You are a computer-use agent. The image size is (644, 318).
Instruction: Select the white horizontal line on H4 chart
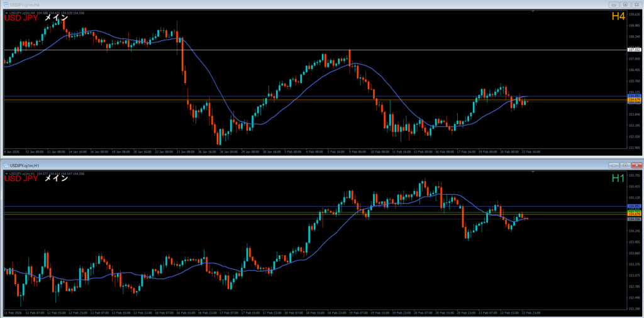pyautogui.click(x=314, y=50)
